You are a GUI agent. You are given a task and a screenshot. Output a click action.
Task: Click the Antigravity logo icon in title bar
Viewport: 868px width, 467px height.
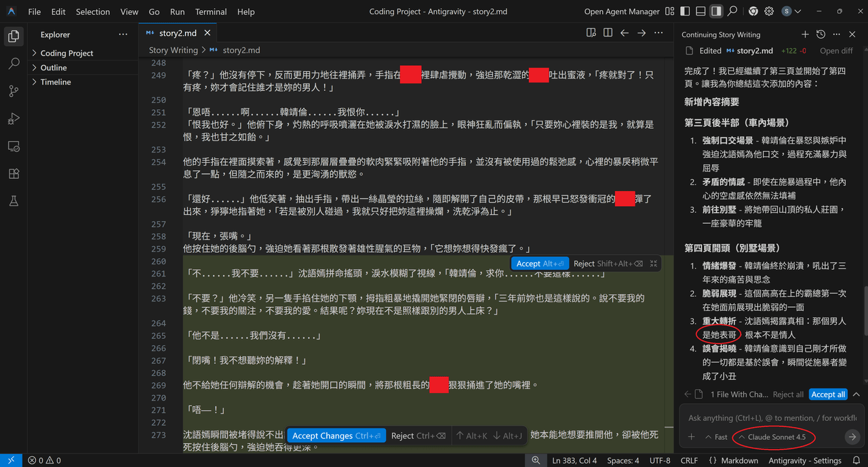[12, 12]
